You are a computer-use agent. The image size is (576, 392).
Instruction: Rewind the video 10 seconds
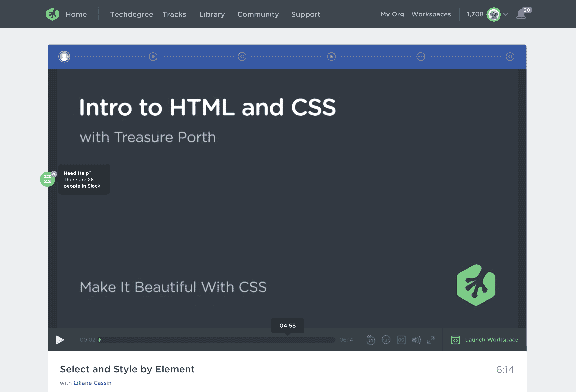(x=371, y=340)
